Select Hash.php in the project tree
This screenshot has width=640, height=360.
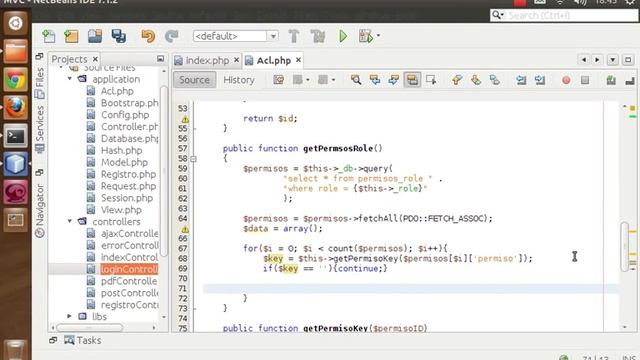[x=122, y=150]
